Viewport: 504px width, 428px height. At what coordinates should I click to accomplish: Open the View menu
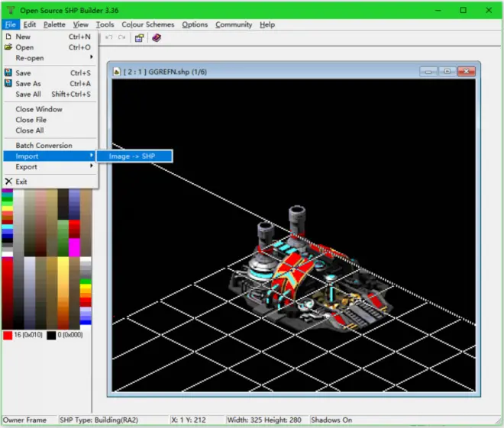pyautogui.click(x=80, y=24)
